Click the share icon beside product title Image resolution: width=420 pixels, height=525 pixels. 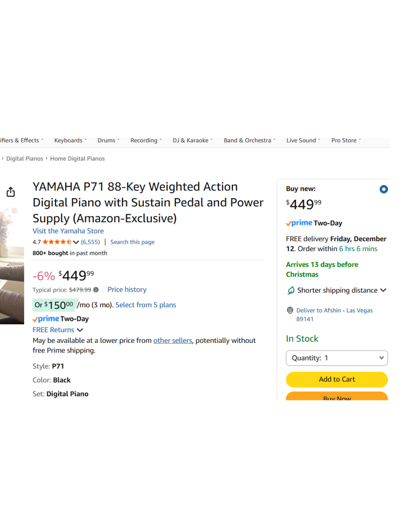coord(11,192)
